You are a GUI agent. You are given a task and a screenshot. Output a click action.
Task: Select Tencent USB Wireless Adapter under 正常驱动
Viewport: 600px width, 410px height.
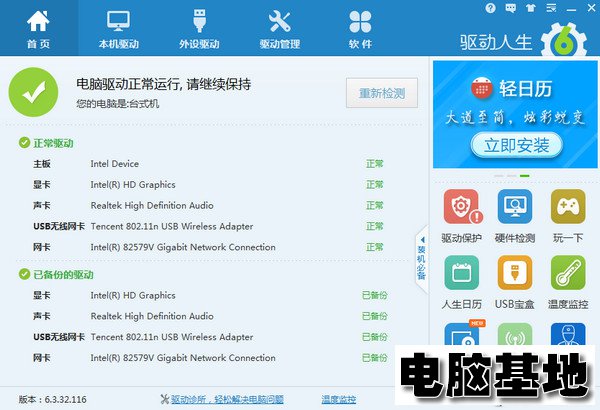click(x=209, y=226)
